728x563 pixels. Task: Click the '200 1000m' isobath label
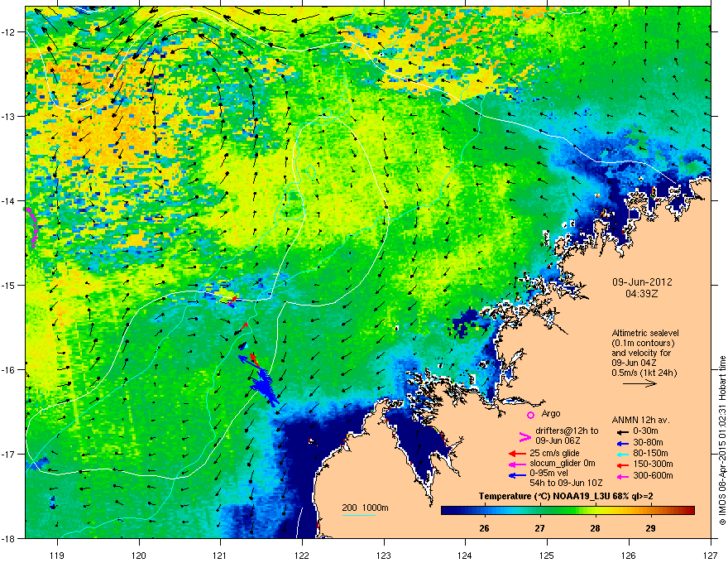click(365, 508)
